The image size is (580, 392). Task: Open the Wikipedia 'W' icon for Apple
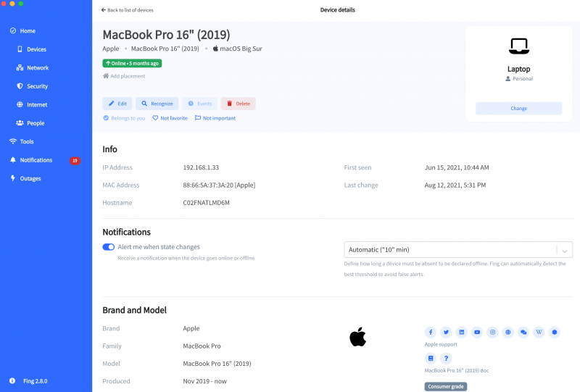pyautogui.click(x=539, y=332)
